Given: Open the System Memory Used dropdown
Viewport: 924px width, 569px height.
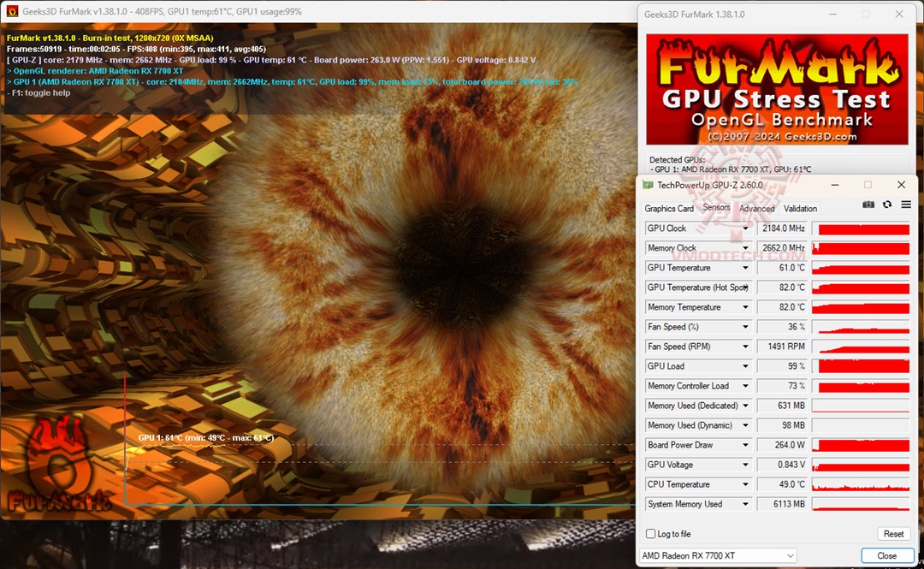Looking at the screenshot, I should click(x=745, y=504).
